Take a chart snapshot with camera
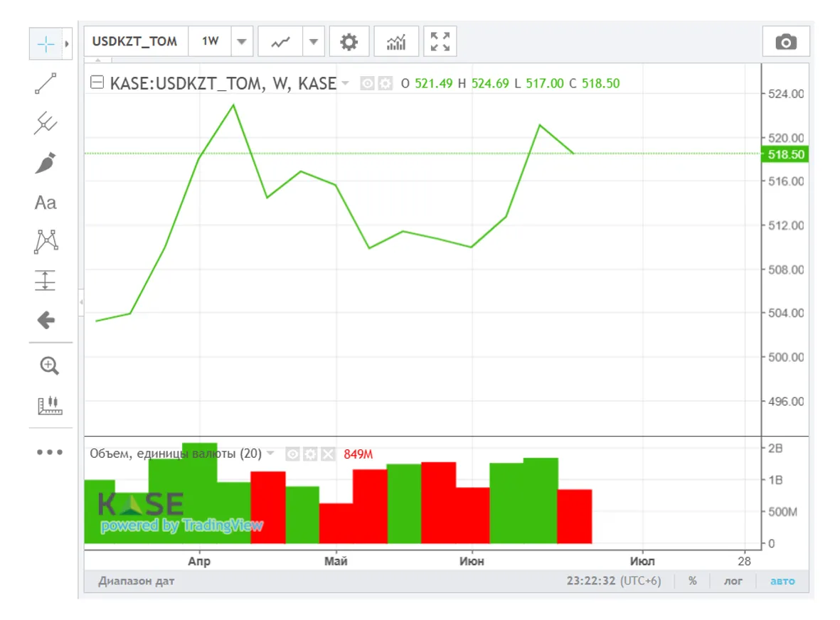The height and width of the screenshot is (620, 840). 785,42
